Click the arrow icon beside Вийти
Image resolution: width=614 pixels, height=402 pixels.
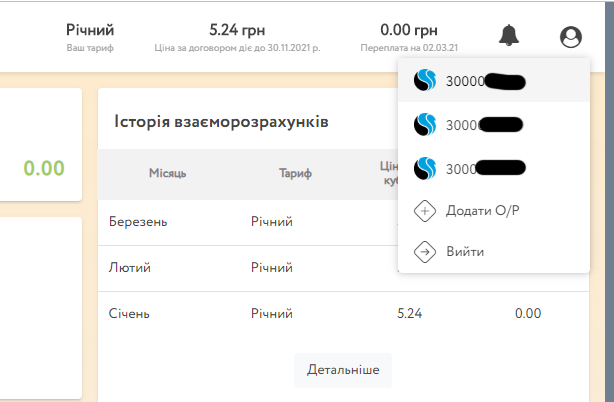pyautogui.click(x=425, y=251)
